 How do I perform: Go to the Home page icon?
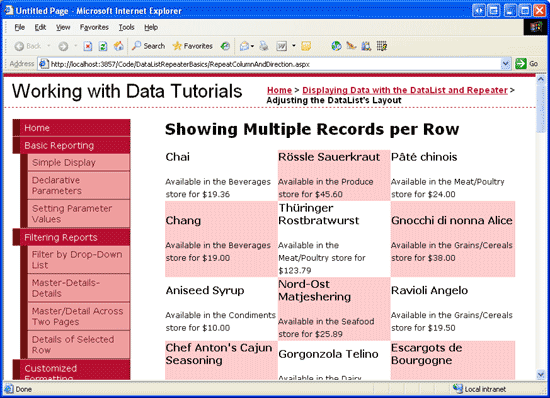119,46
